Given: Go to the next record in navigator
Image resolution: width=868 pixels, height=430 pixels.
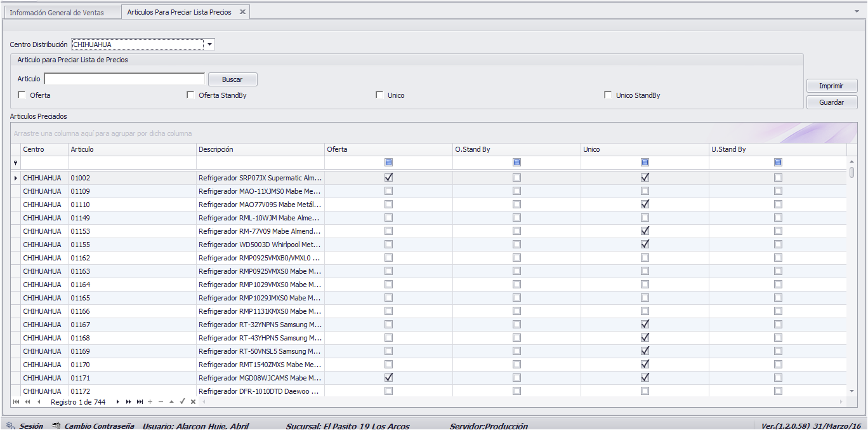Looking at the screenshot, I should point(117,402).
